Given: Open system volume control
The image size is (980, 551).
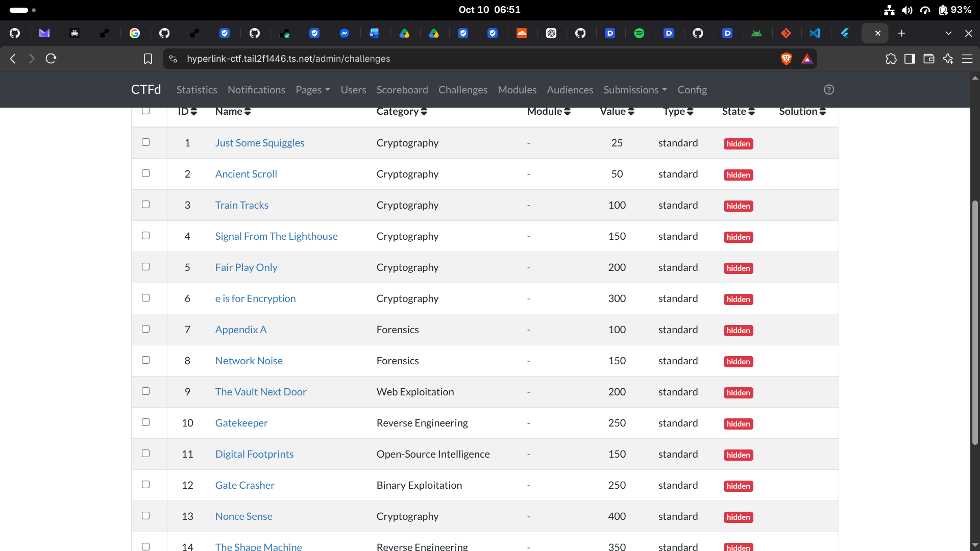Looking at the screenshot, I should pyautogui.click(x=907, y=10).
